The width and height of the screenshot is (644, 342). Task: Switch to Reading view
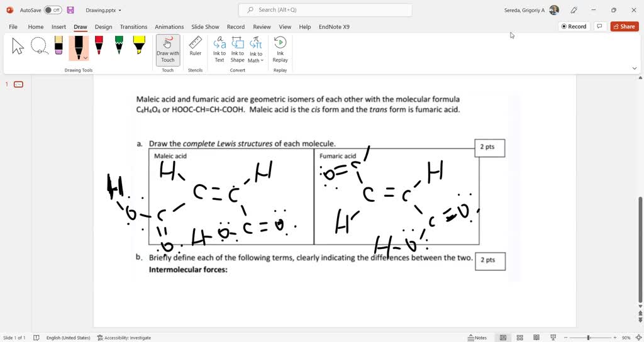[x=536, y=338]
